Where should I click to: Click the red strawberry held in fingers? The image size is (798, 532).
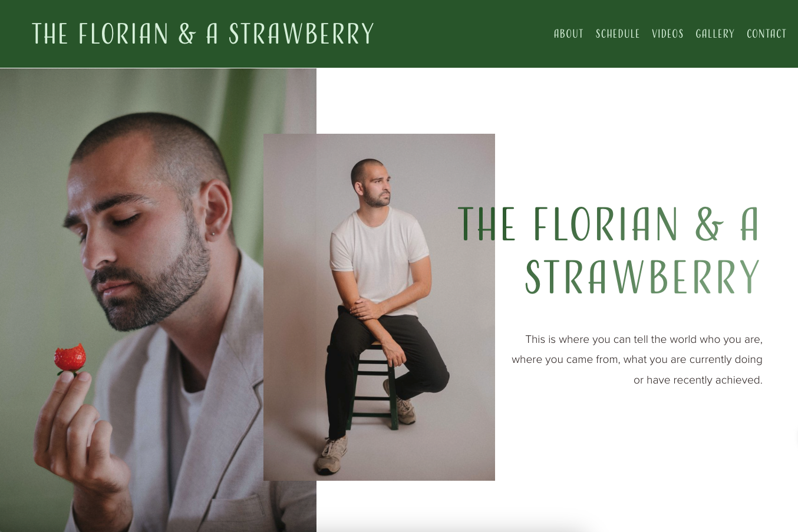(70, 358)
